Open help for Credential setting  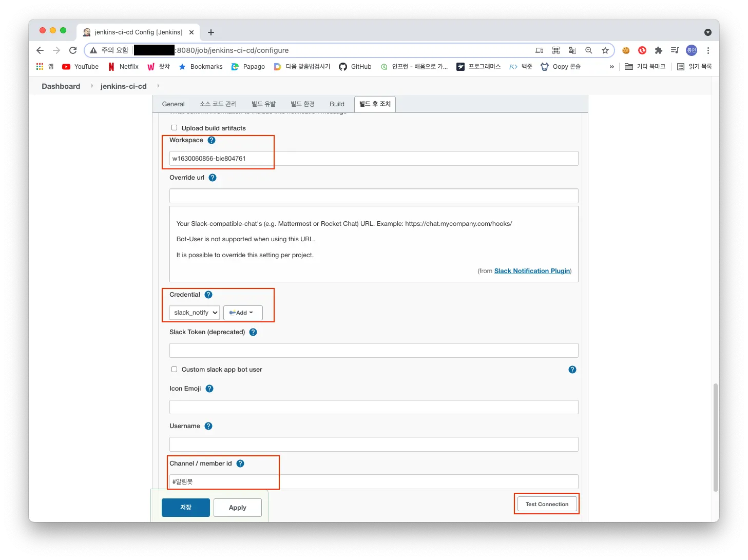pos(208,295)
